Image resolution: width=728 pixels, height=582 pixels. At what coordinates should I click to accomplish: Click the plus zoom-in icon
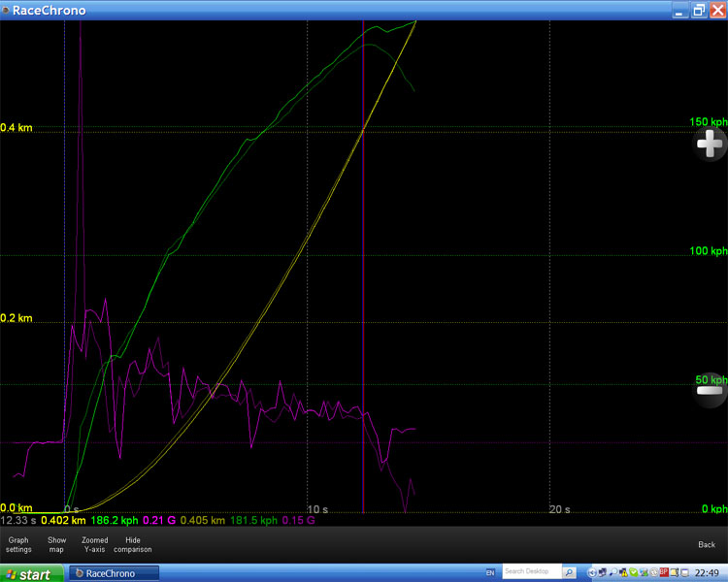click(x=710, y=145)
